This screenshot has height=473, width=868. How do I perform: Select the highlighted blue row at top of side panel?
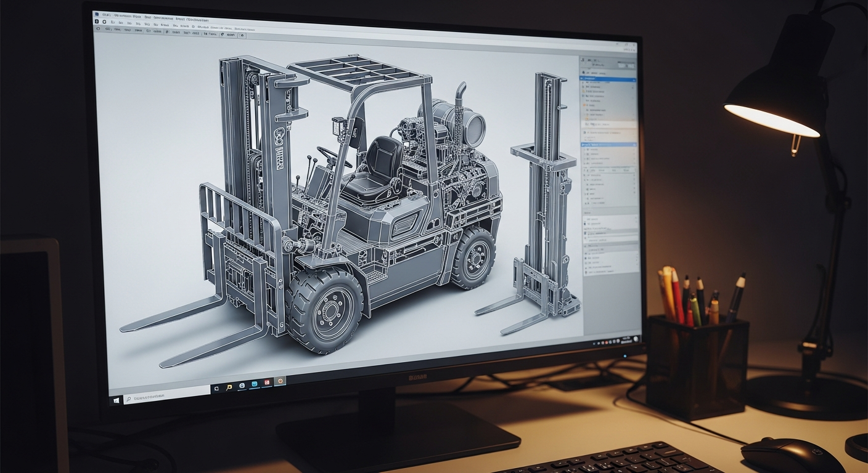pyautogui.click(x=608, y=80)
